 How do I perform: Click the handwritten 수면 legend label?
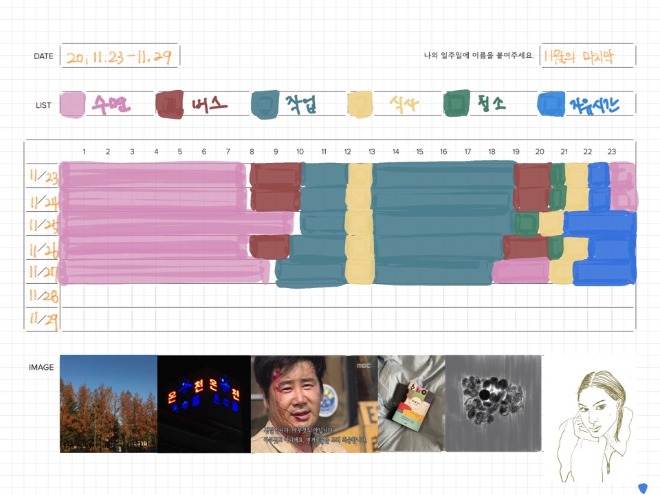(x=111, y=104)
